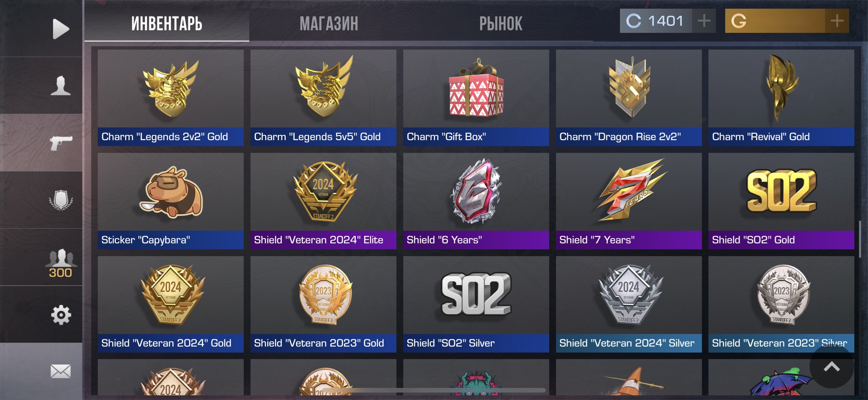Image resolution: width=868 pixels, height=400 pixels.
Task: Open the friends group icon showing 300
Action: [x=61, y=263]
